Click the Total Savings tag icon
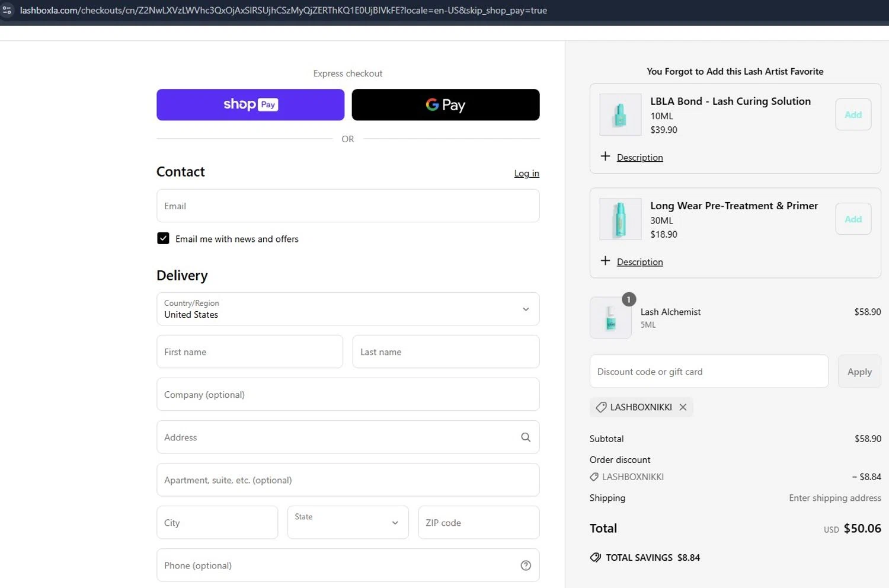 (x=596, y=557)
